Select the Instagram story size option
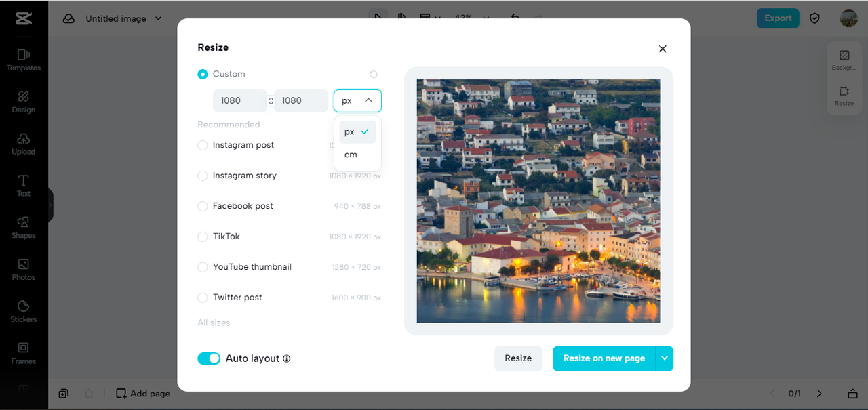This screenshot has width=868, height=410. [289, 176]
